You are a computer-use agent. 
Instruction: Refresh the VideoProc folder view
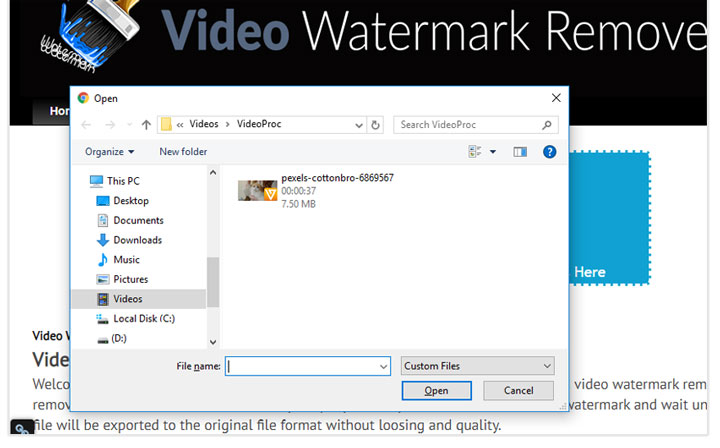(x=375, y=125)
